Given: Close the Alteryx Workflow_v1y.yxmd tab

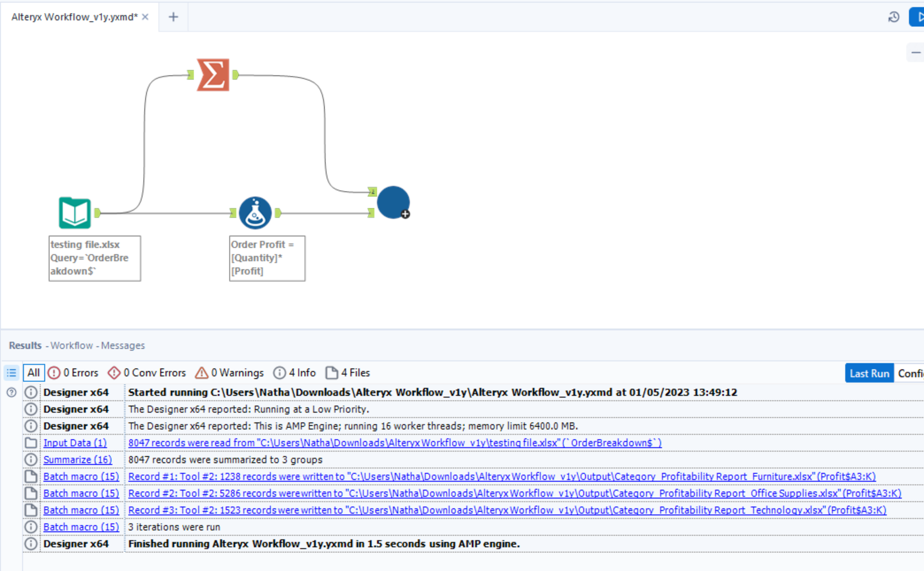Looking at the screenshot, I should (x=145, y=17).
